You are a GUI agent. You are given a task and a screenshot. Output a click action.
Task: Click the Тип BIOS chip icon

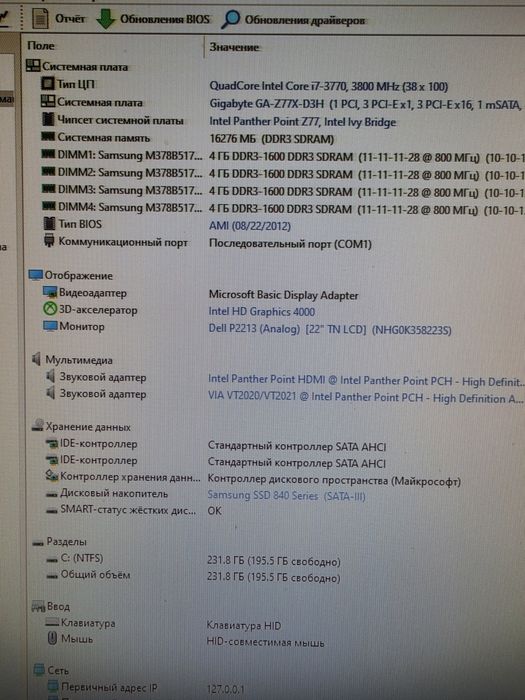click(x=49, y=224)
